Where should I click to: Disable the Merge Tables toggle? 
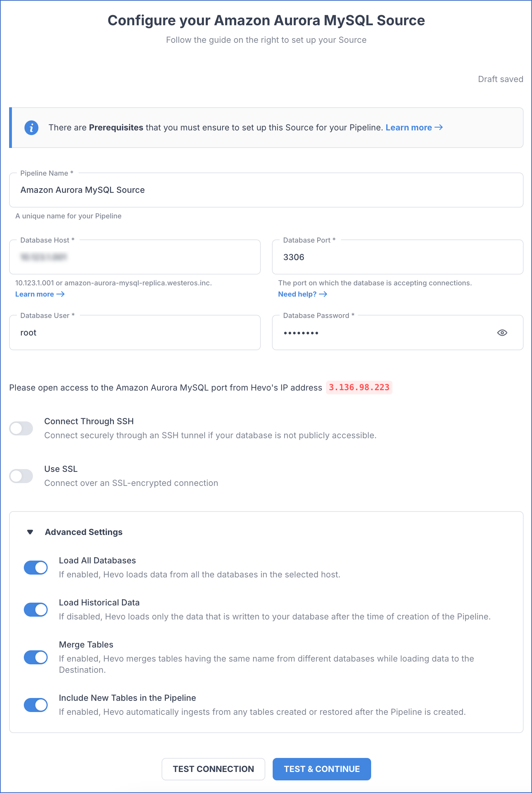point(36,657)
